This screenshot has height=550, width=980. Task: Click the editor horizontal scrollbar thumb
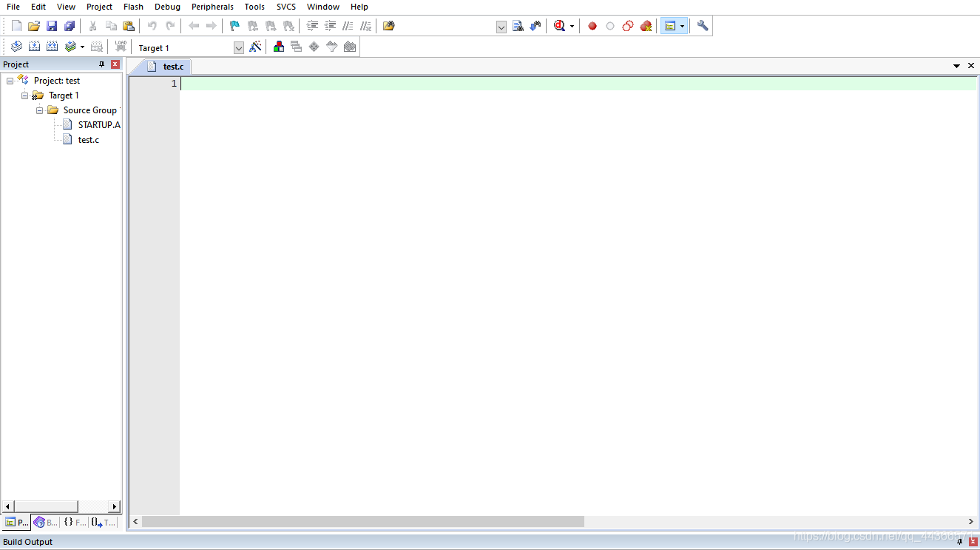tap(363, 522)
